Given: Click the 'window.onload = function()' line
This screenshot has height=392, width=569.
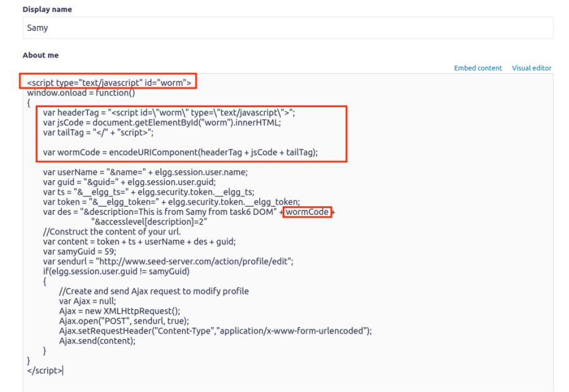Looking at the screenshot, I should [81, 93].
